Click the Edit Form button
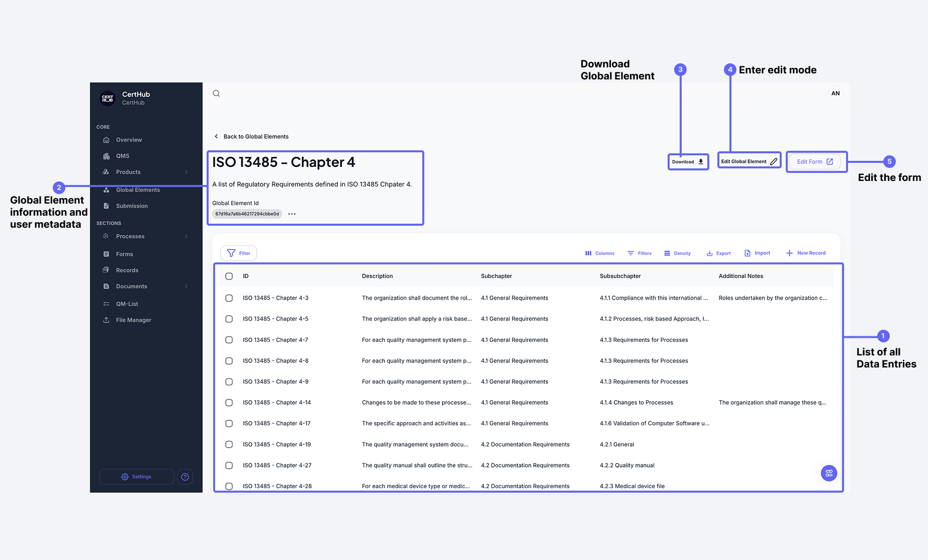This screenshot has height=560, width=928. pyautogui.click(x=814, y=162)
